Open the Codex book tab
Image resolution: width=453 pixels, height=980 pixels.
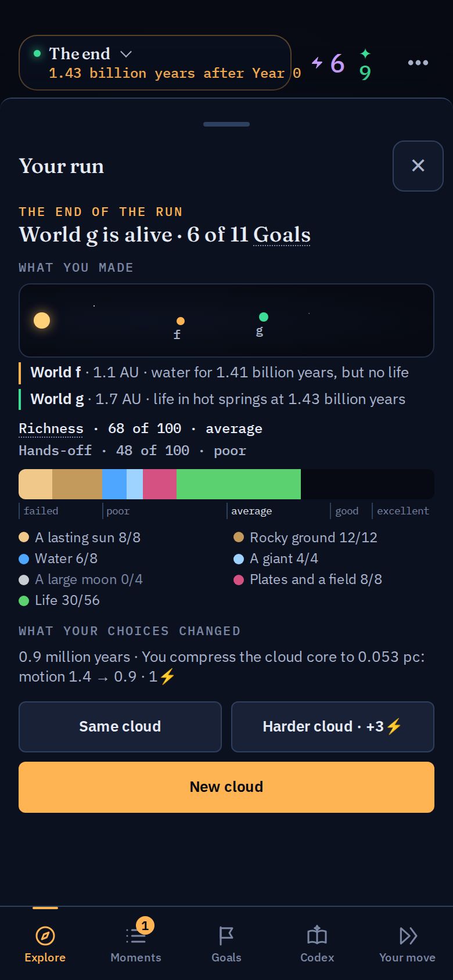[317, 944]
